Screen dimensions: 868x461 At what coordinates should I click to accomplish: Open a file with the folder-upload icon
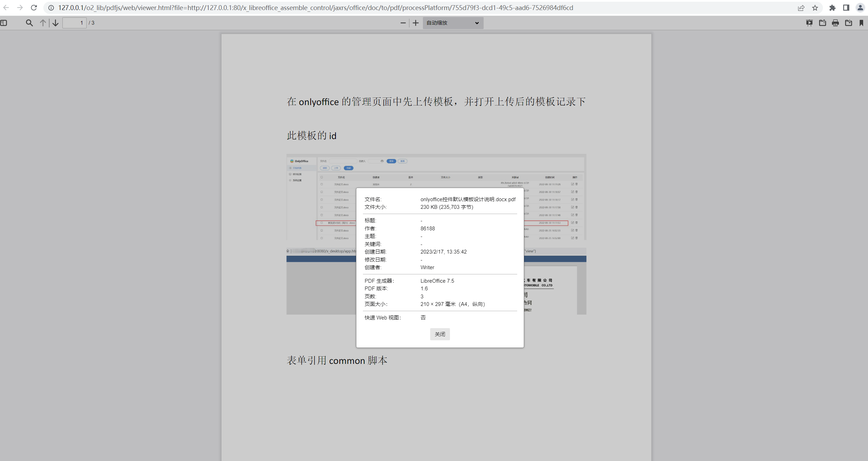(822, 23)
